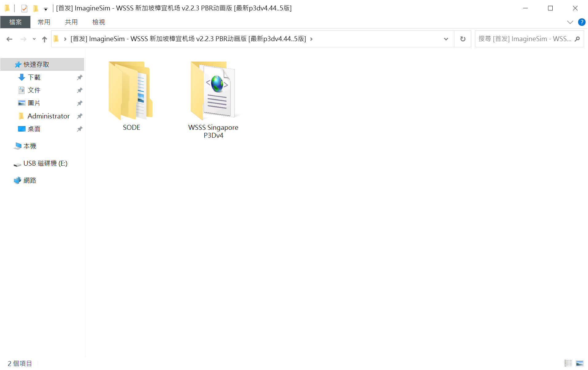The height and width of the screenshot is (370, 588).
Task: Open Customize Quick Access Toolbar dropdown
Action: click(x=46, y=9)
